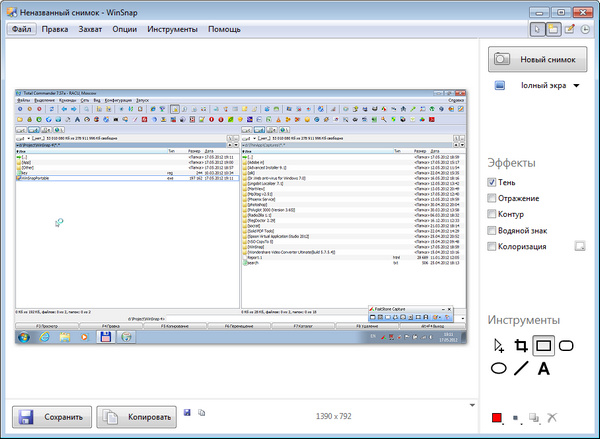The image size is (600, 439).
Task: Click the red color swatch
Action: click(495, 417)
